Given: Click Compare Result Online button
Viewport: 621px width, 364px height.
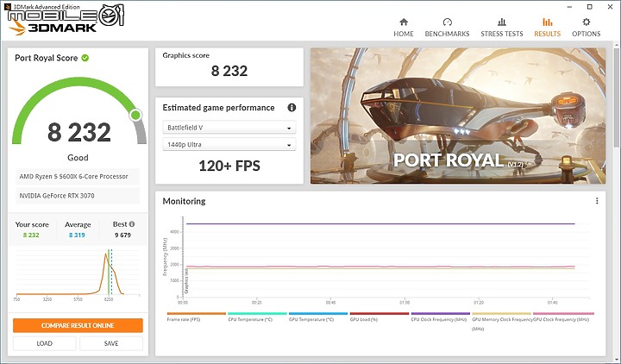Looking at the screenshot, I should [78, 325].
